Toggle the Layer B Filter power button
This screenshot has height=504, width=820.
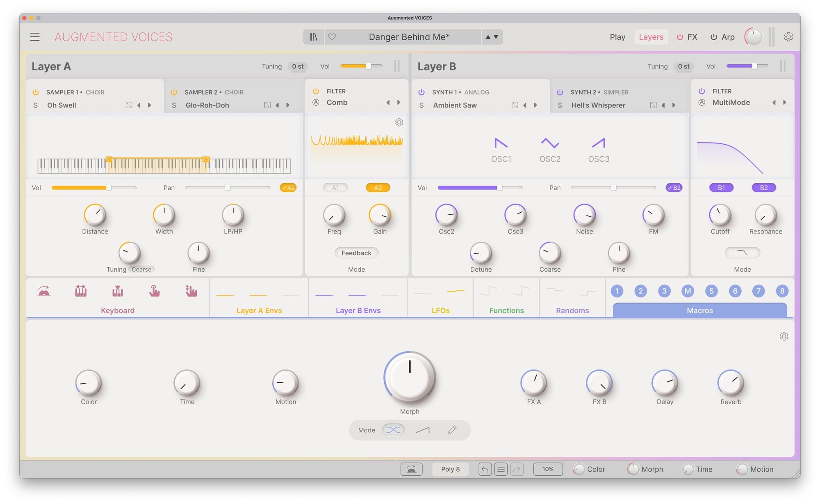click(x=702, y=91)
